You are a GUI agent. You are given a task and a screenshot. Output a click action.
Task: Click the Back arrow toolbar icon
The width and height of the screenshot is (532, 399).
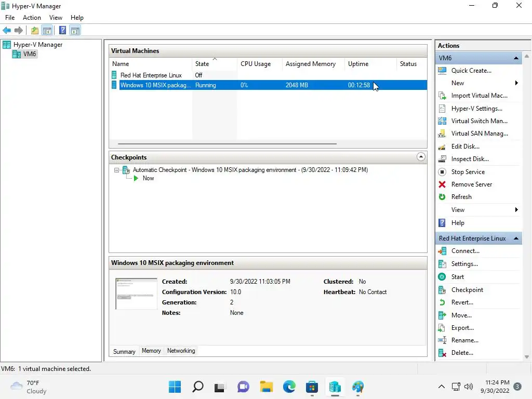7,31
